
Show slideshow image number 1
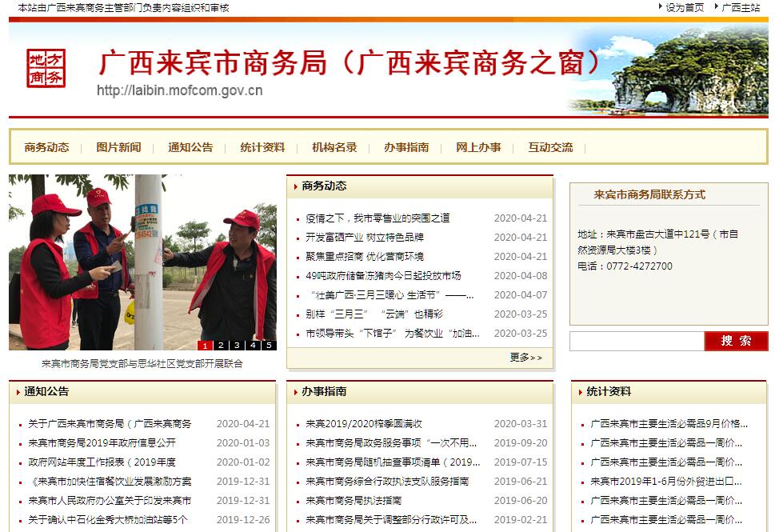205,345
